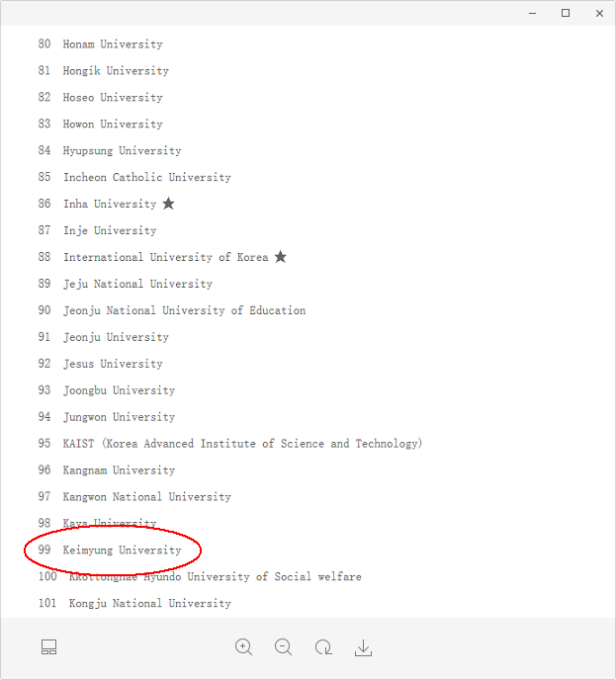Click the zoom out magnifier icon
The height and width of the screenshot is (680, 616).
[x=284, y=647]
